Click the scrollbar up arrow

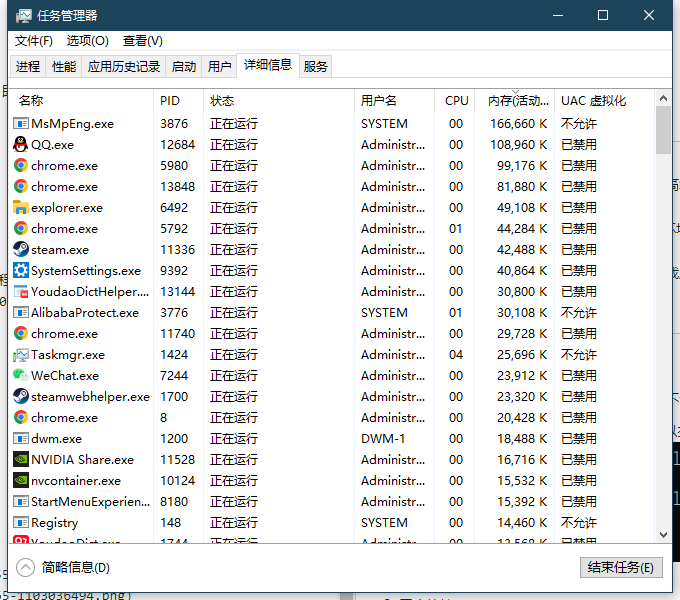point(663,98)
